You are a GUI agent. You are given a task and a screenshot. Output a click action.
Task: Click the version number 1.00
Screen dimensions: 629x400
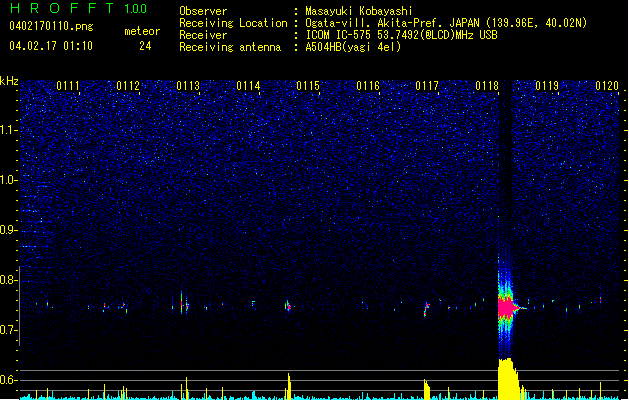click(136, 8)
